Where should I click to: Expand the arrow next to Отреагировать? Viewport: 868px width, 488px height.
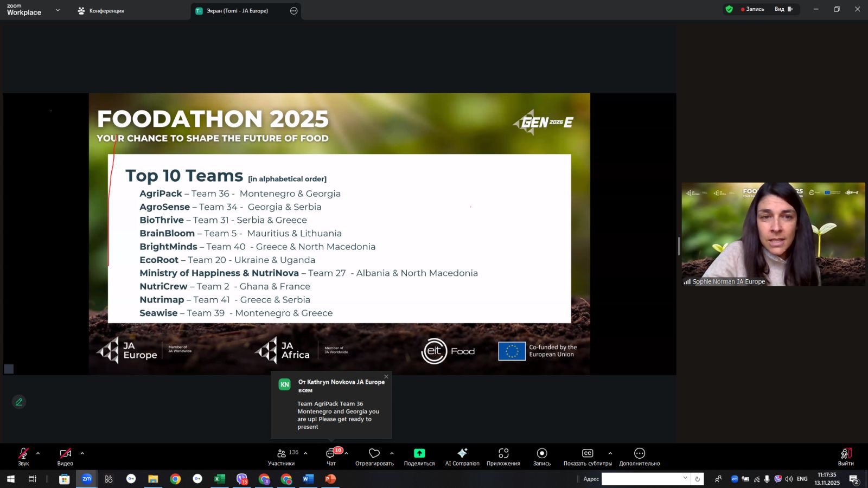coord(392,453)
